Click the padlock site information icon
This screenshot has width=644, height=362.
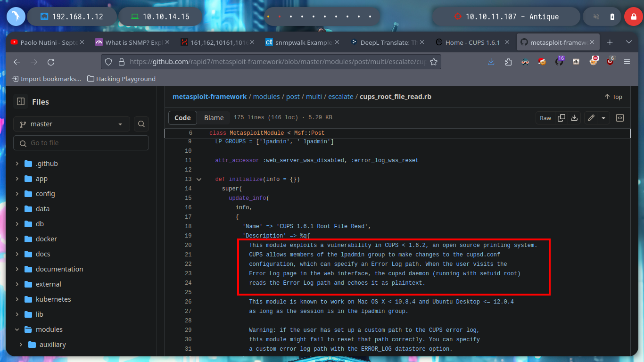(121, 62)
